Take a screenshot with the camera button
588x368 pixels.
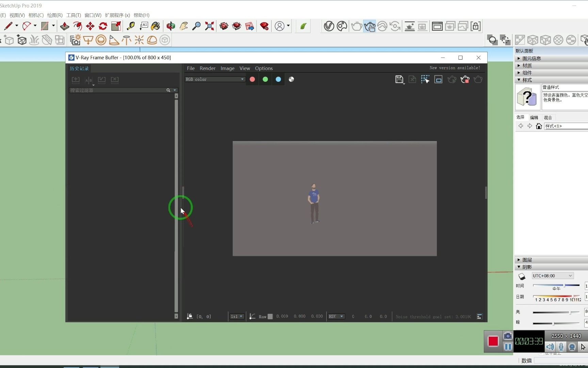coord(508,336)
